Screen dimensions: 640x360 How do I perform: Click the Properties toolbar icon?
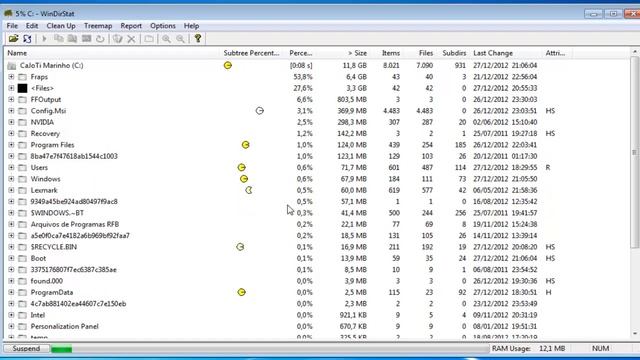(149, 39)
